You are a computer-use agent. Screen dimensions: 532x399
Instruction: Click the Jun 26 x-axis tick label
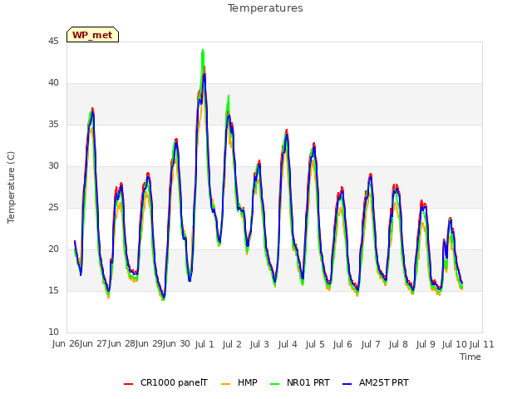point(66,344)
